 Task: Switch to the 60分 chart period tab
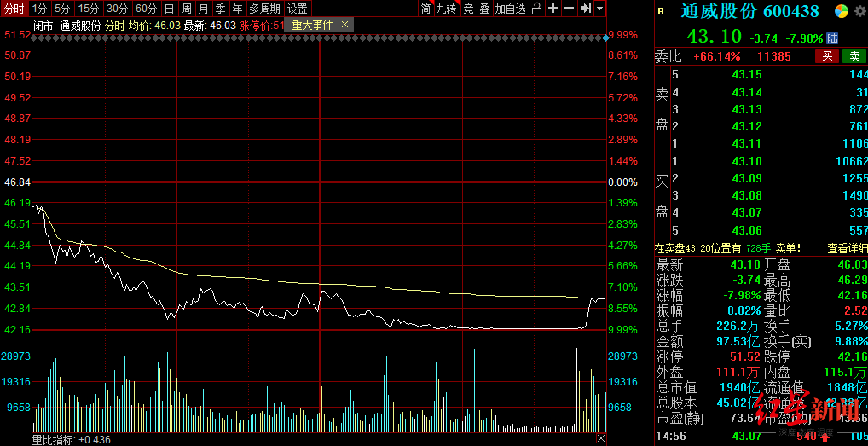[146, 9]
